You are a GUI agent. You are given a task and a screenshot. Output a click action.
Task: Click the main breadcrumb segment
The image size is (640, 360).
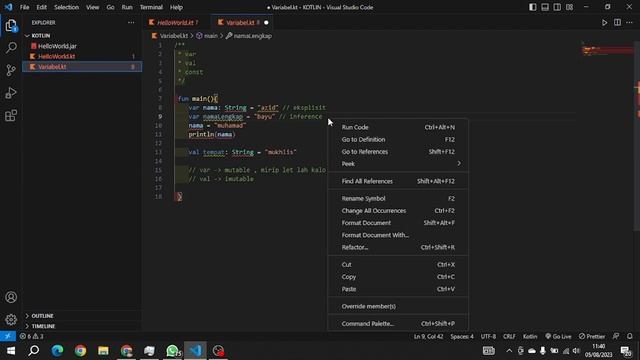pyautogui.click(x=207, y=36)
